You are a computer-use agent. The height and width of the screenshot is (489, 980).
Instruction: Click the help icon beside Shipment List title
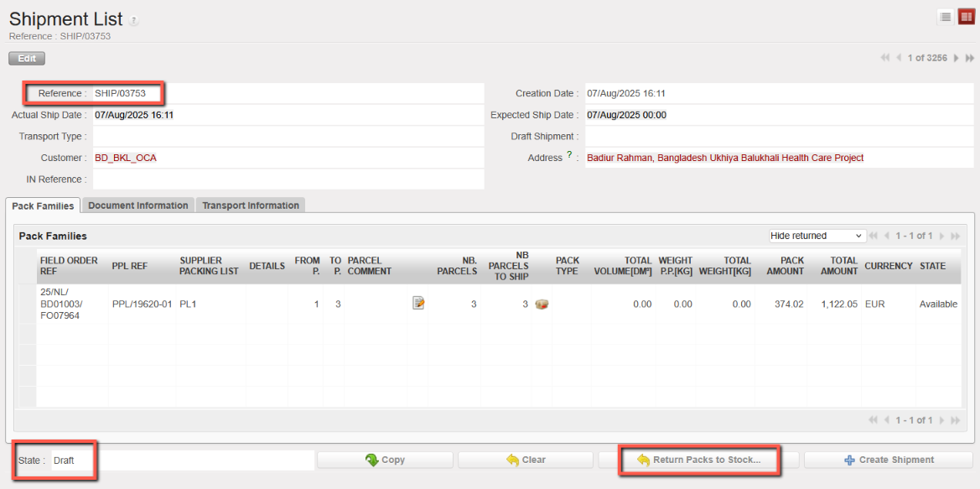(x=134, y=21)
